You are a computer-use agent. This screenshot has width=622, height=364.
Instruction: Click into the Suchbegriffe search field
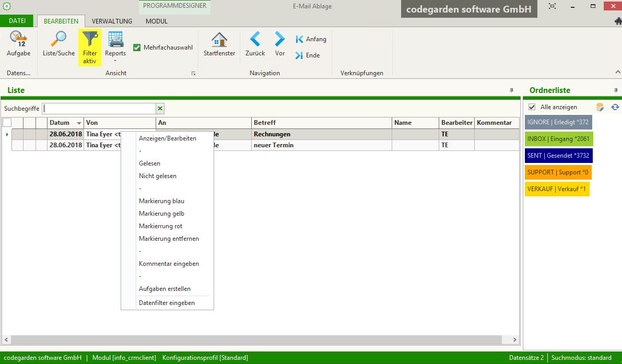pos(99,109)
